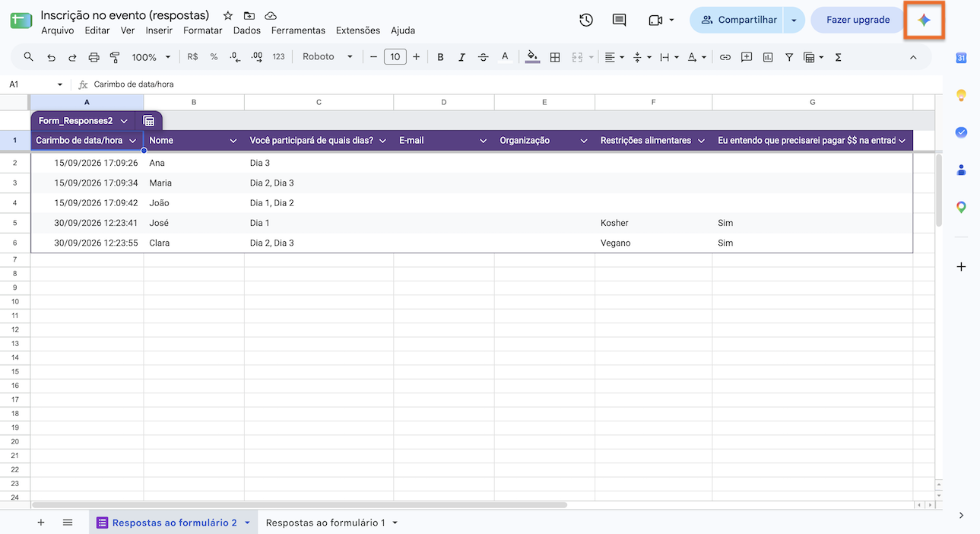980x534 pixels.
Task: Click the font size field
Action: pos(395,57)
